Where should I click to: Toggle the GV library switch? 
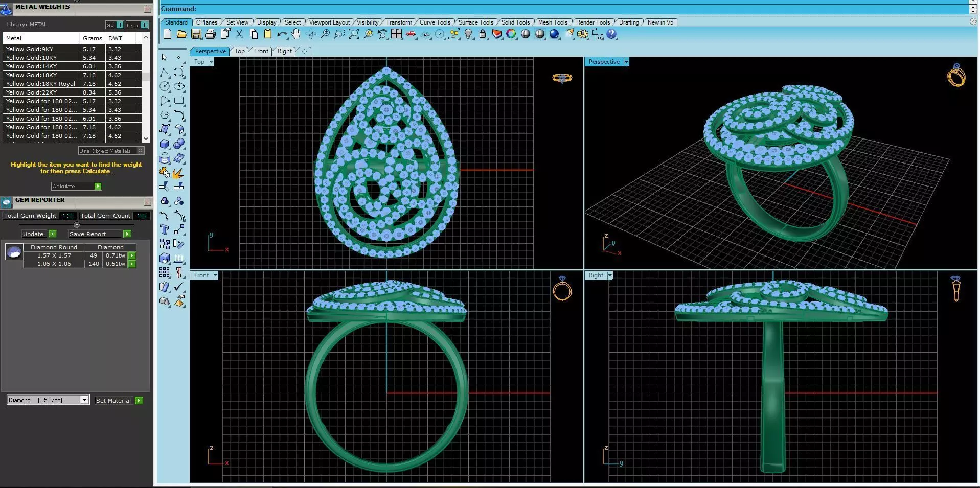pos(115,25)
